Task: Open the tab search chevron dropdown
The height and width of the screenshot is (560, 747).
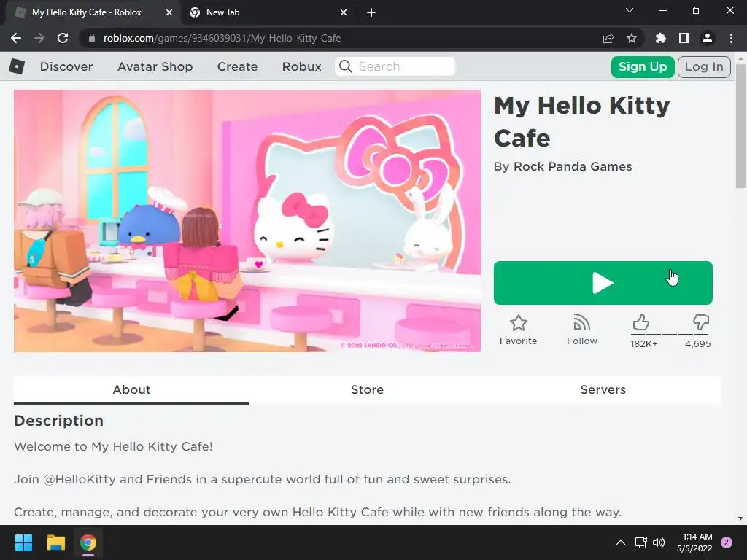Action: pyautogui.click(x=630, y=10)
